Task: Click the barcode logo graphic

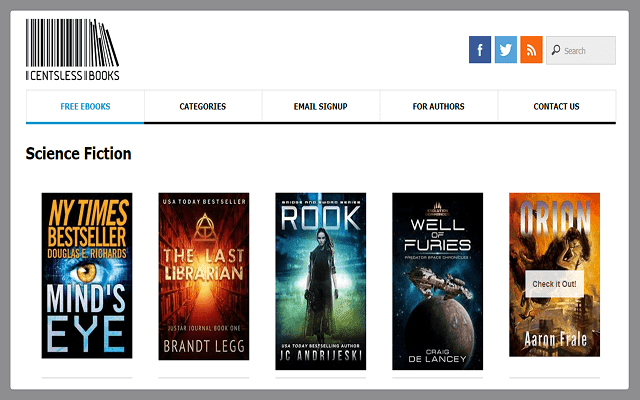Action: coord(72,42)
